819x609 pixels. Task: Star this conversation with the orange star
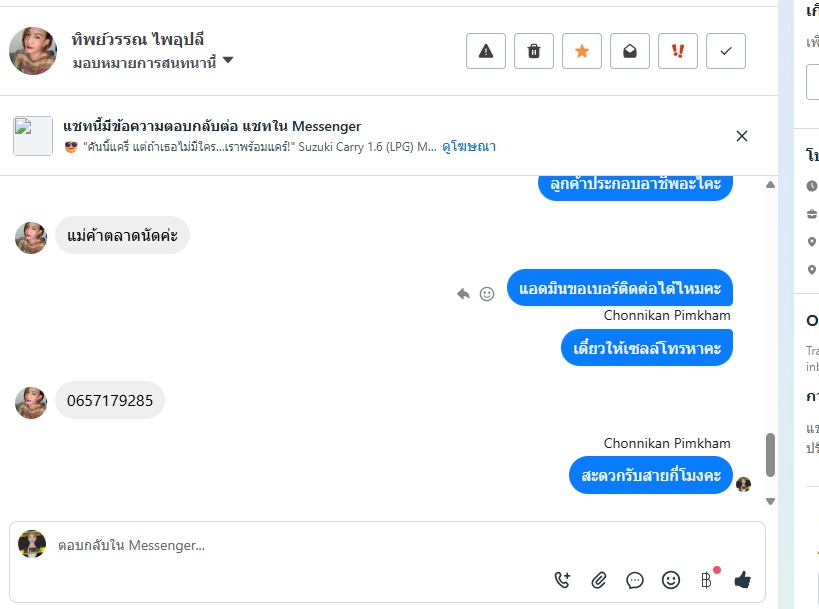pos(582,51)
